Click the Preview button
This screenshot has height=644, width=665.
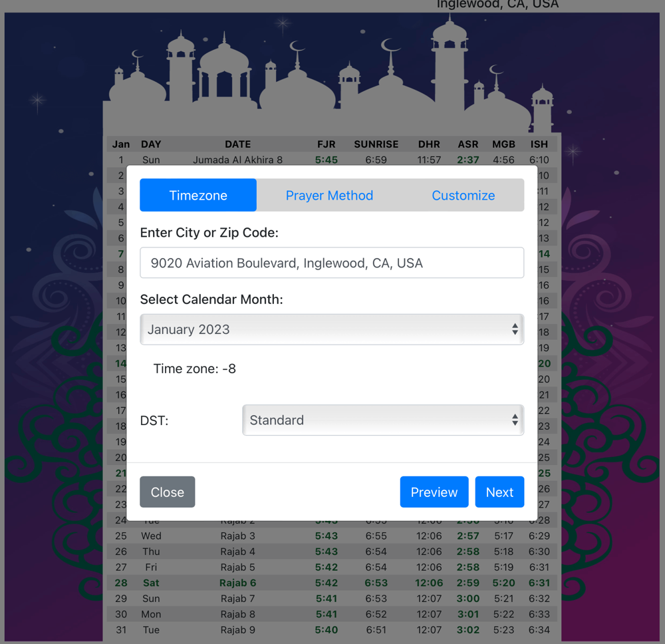coord(434,492)
